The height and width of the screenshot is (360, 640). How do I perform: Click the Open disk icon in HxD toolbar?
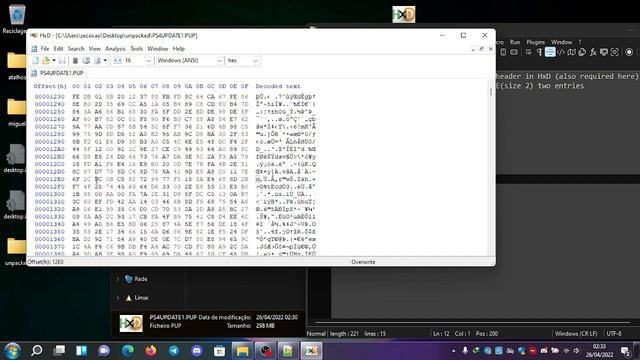pyautogui.click(x=86, y=61)
